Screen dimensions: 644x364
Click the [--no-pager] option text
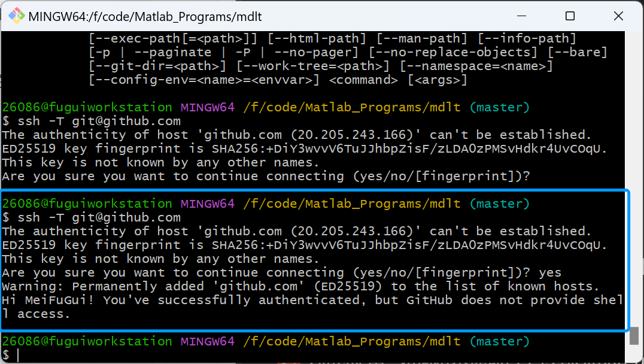click(x=315, y=53)
